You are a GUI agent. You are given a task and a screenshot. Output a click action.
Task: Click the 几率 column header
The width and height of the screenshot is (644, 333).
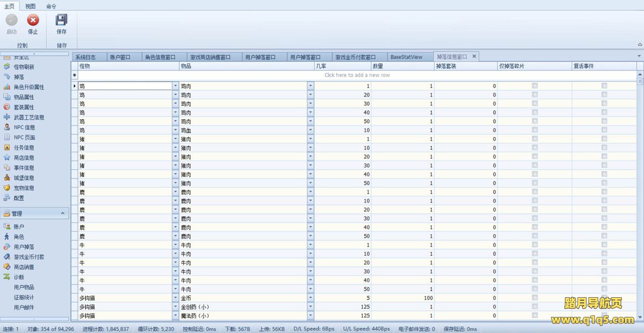pyautogui.click(x=342, y=66)
